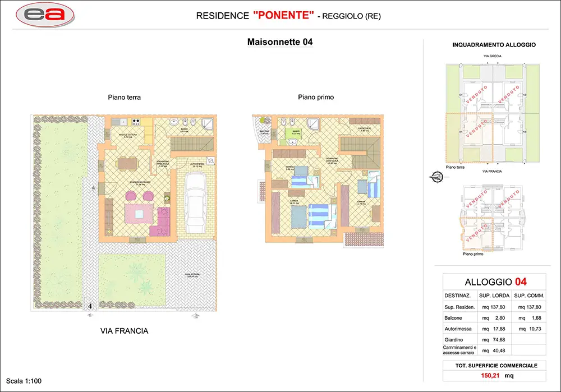561x392 pixels.
Task: Click the lot number 4 marker
Action: click(90, 307)
